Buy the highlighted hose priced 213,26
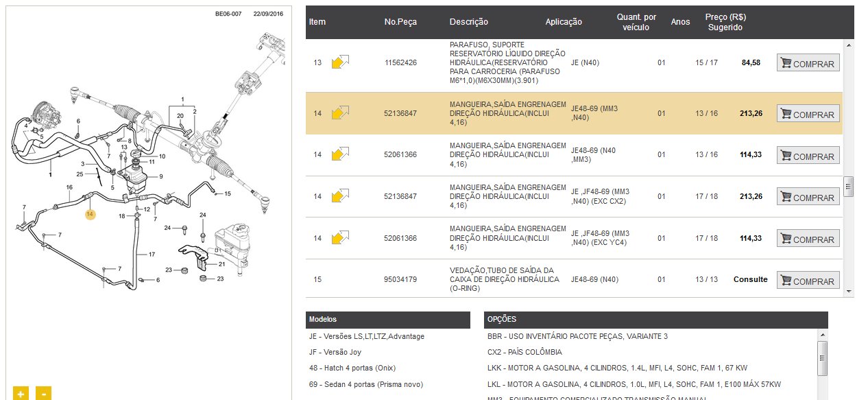 (x=808, y=114)
